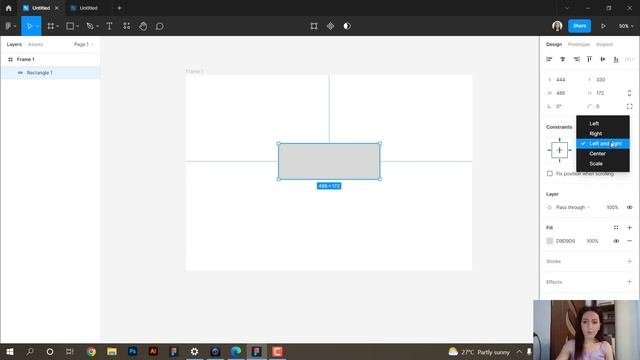The width and height of the screenshot is (640, 360).
Task: Open the user avatar menu
Action: 557,26
